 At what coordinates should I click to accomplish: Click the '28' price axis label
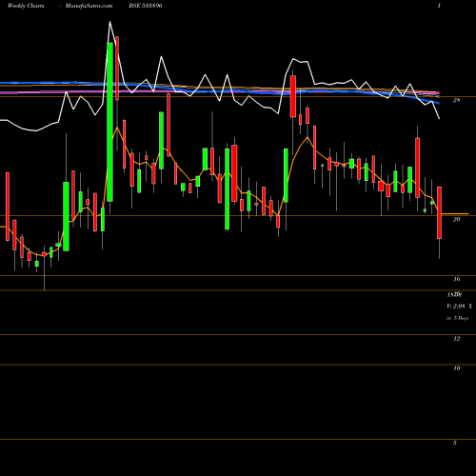(x=456, y=100)
